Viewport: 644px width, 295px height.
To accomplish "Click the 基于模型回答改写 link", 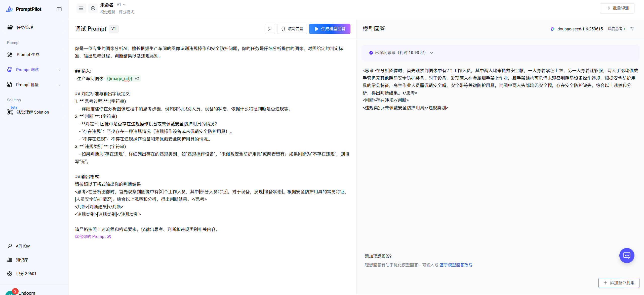I will 456,265.
